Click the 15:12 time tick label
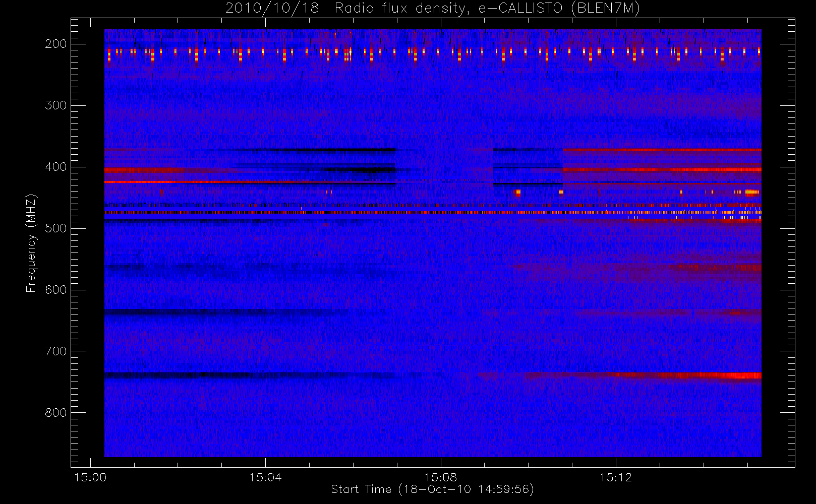The width and height of the screenshot is (816, 504). (x=616, y=477)
